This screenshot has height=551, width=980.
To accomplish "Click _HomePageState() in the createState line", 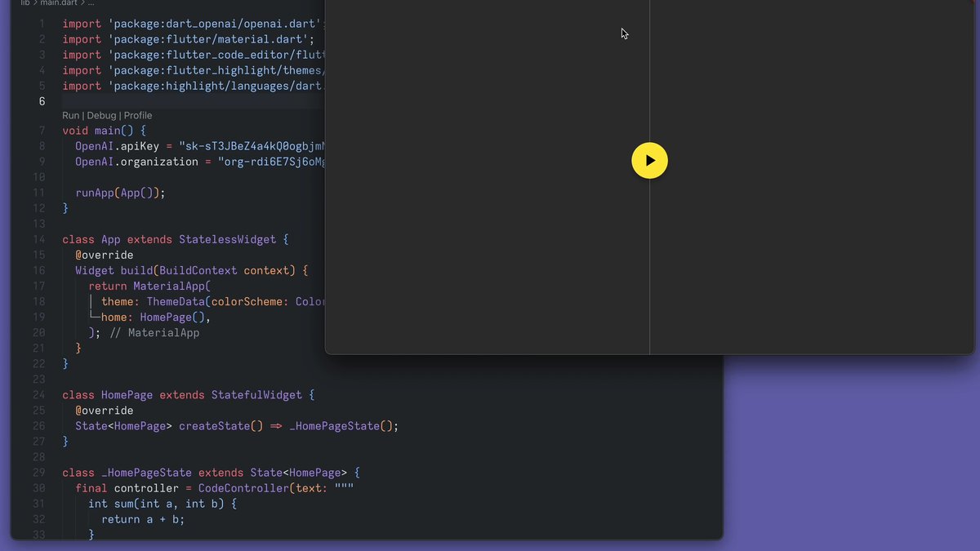I will [x=340, y=426].
